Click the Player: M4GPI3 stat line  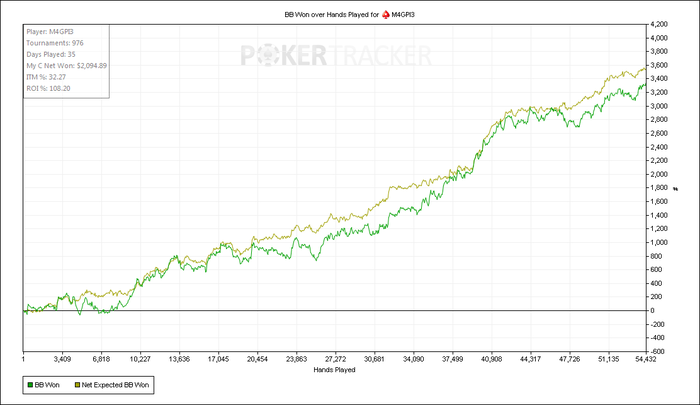(x=50, y=32)
